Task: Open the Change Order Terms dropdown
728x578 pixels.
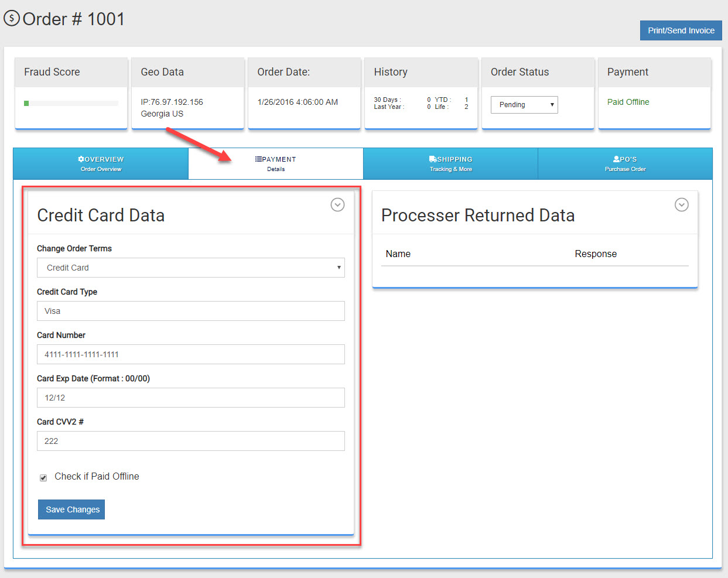Action: (190, 268)
